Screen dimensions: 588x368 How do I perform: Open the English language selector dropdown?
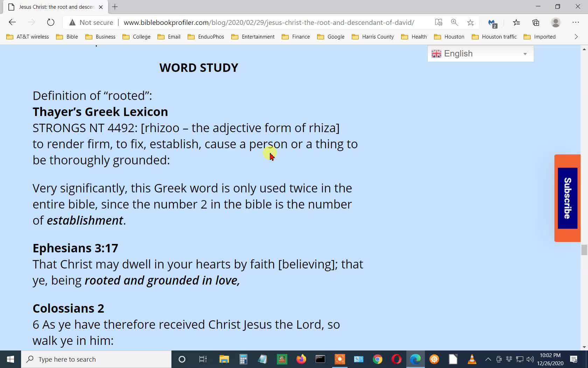(x=480, y=53)
